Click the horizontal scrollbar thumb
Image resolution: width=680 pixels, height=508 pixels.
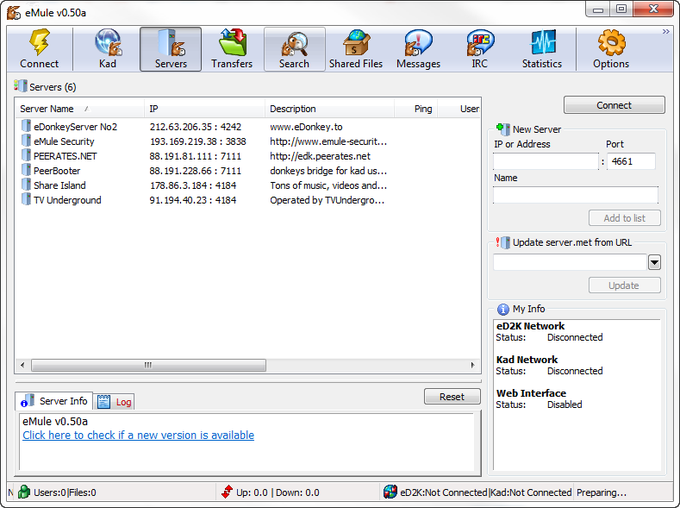[148, 365]
